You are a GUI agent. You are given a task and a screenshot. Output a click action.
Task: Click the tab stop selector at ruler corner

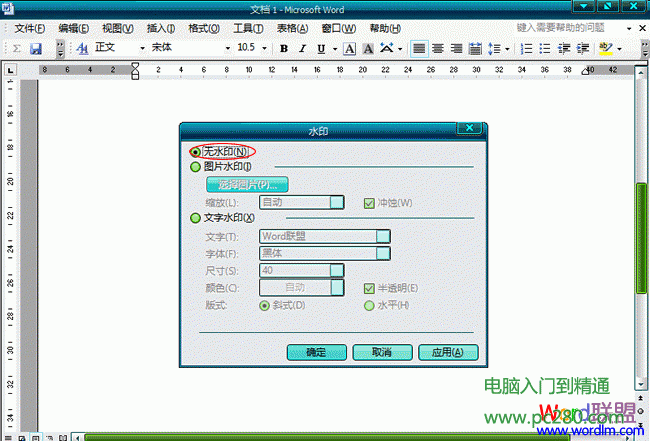pyautogui.click(x=10, y=70)
